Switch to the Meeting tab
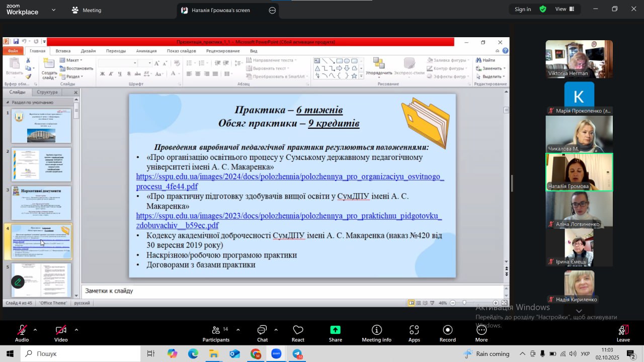 [x=87, y=10]
